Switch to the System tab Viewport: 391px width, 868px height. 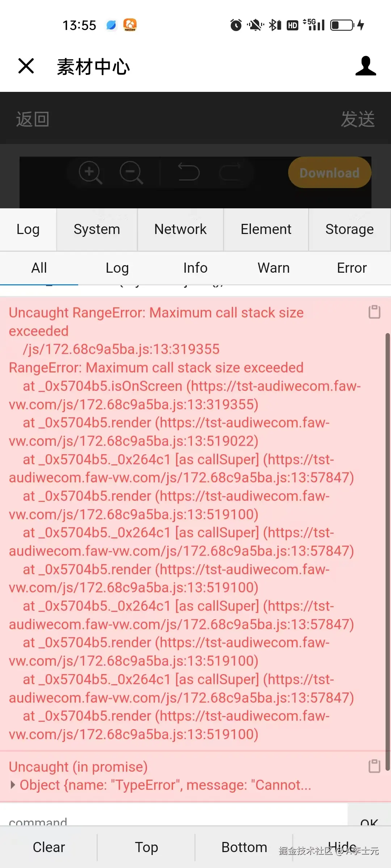point(97,229)
